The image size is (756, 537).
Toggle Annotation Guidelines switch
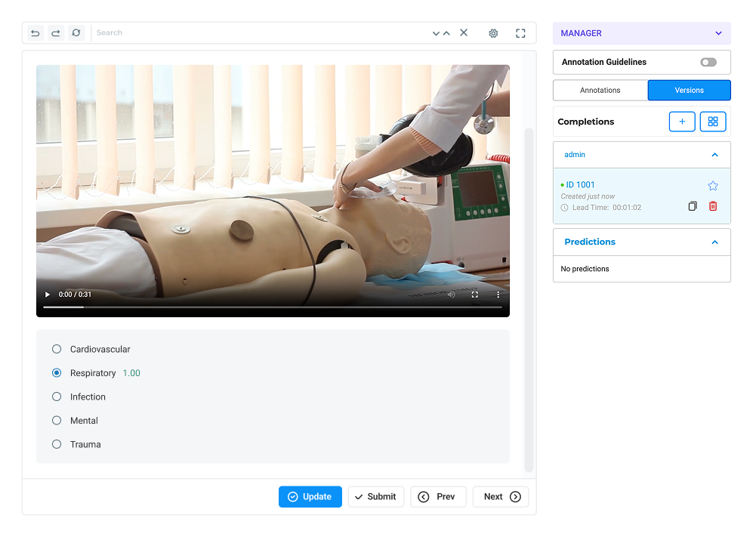pos(708,62)
